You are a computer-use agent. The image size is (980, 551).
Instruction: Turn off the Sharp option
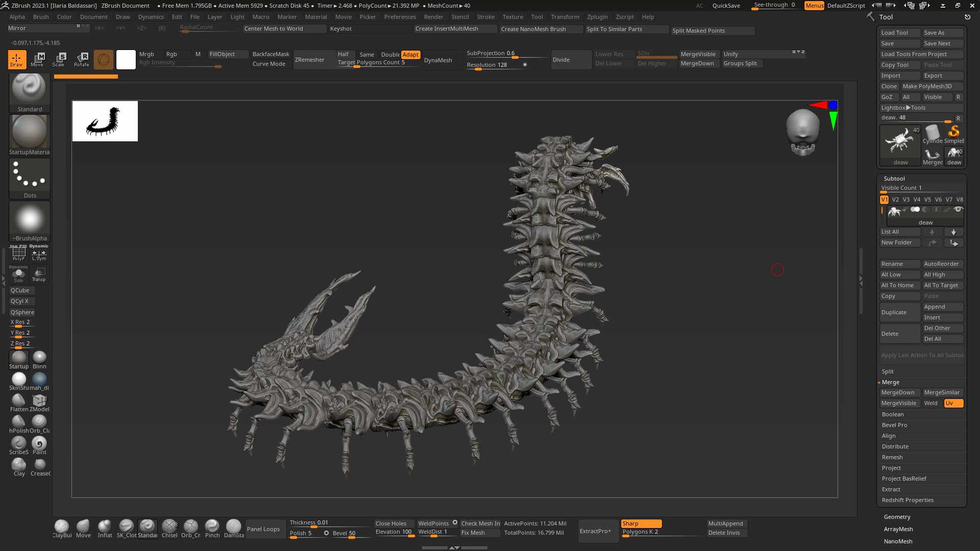641,523
